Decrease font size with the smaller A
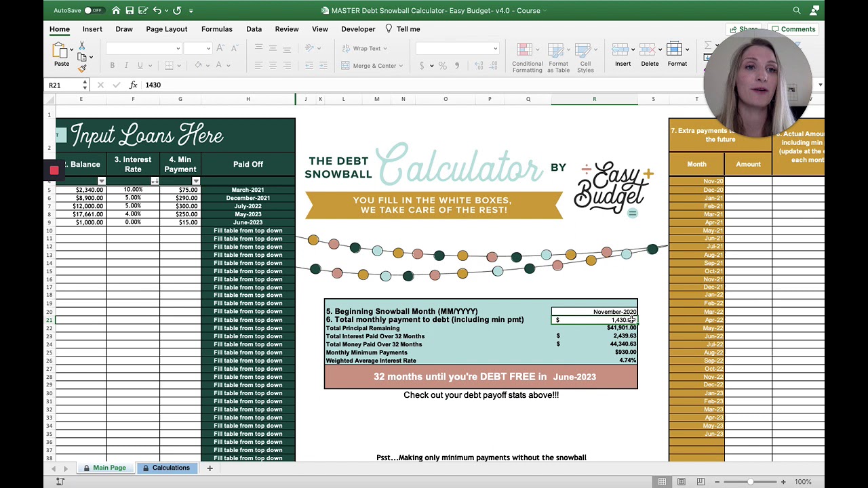The width and height of the screenshot is (868, 488). [x=235, y=48]
